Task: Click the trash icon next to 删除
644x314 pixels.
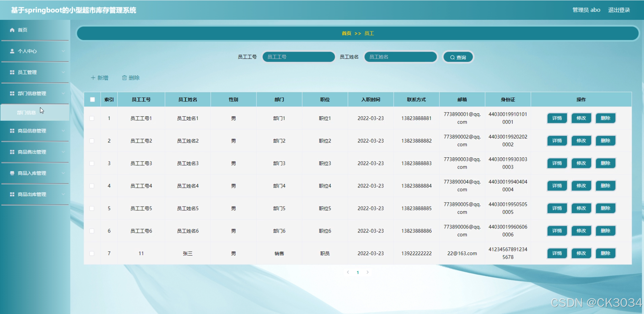Action: (x=125, y=78)
